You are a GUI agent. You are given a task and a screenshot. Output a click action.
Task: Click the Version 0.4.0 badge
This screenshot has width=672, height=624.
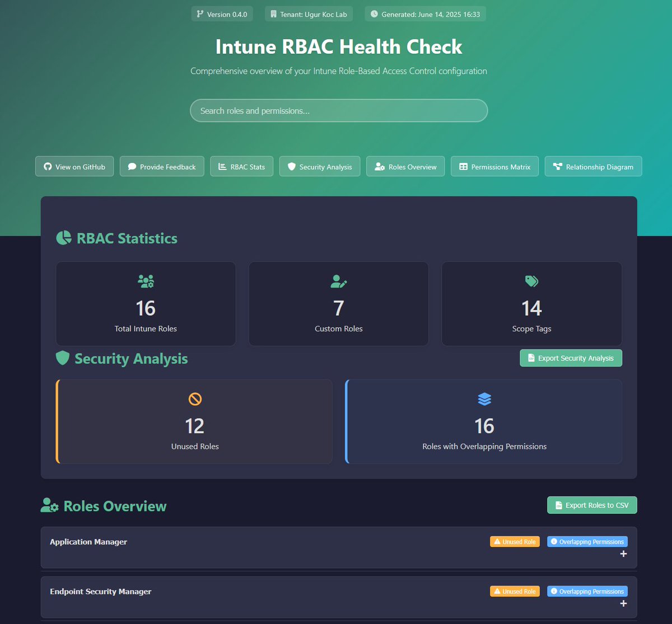[x=222, y=14]
